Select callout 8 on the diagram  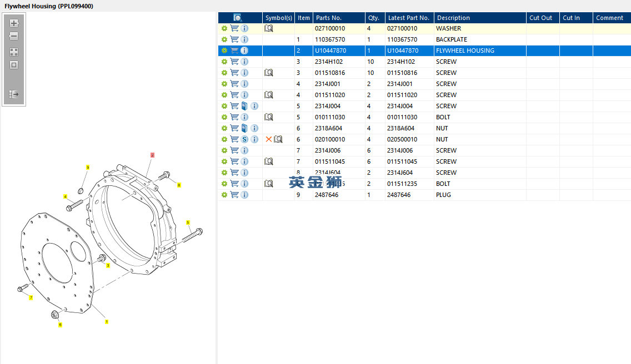tap(179, 185)
